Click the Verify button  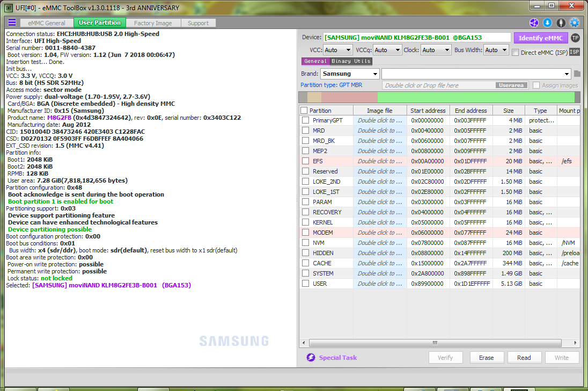(445, 358)
